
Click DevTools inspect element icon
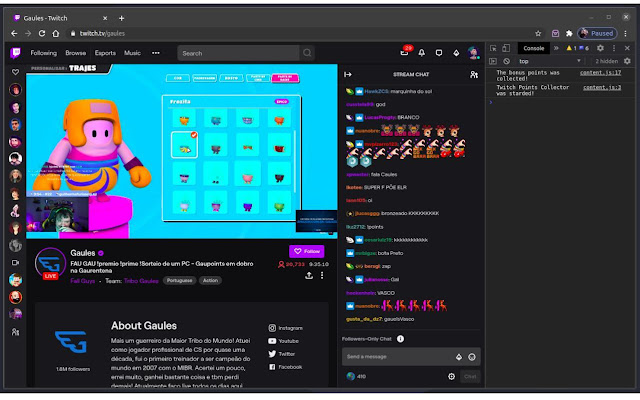(493, 48)
